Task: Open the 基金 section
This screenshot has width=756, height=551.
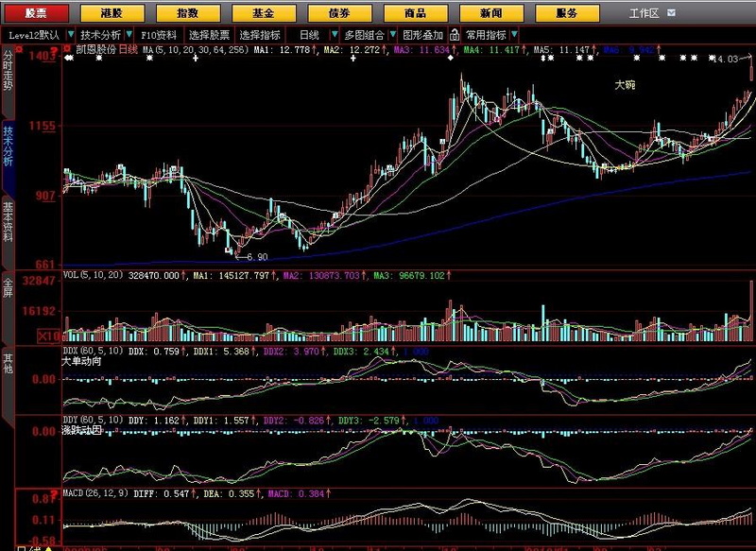Action: 263,13
